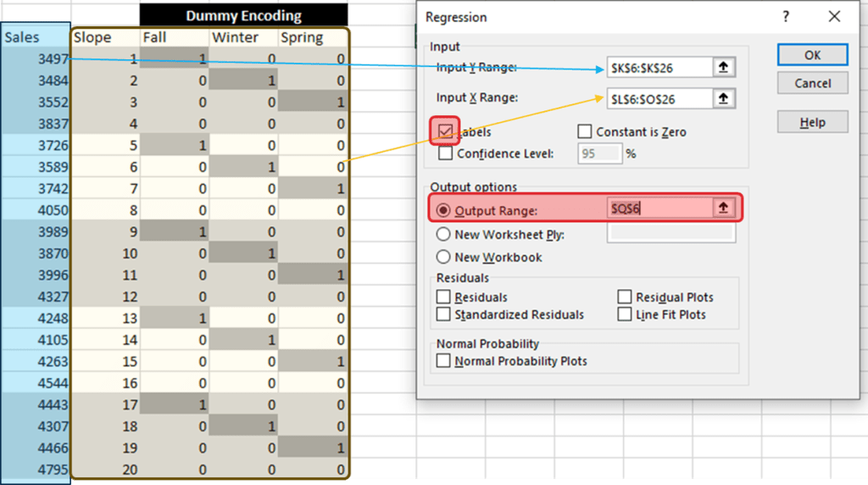Enable the Constant is Zero checkbox
868x485 pixels.
(584, 131)
